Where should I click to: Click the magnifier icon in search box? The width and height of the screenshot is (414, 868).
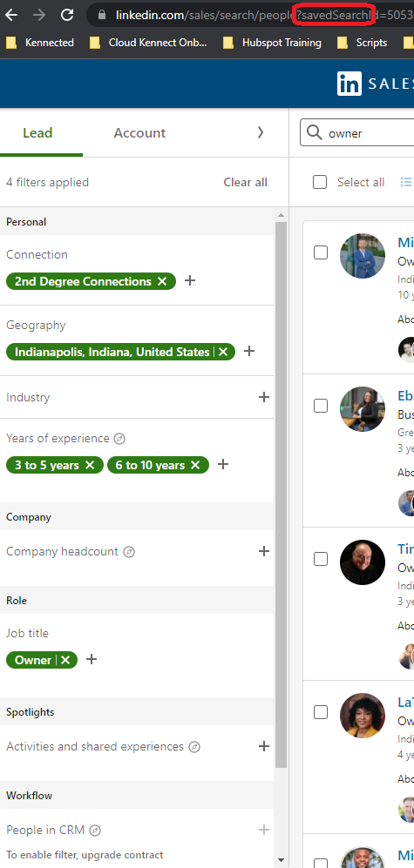click(315, 133)
